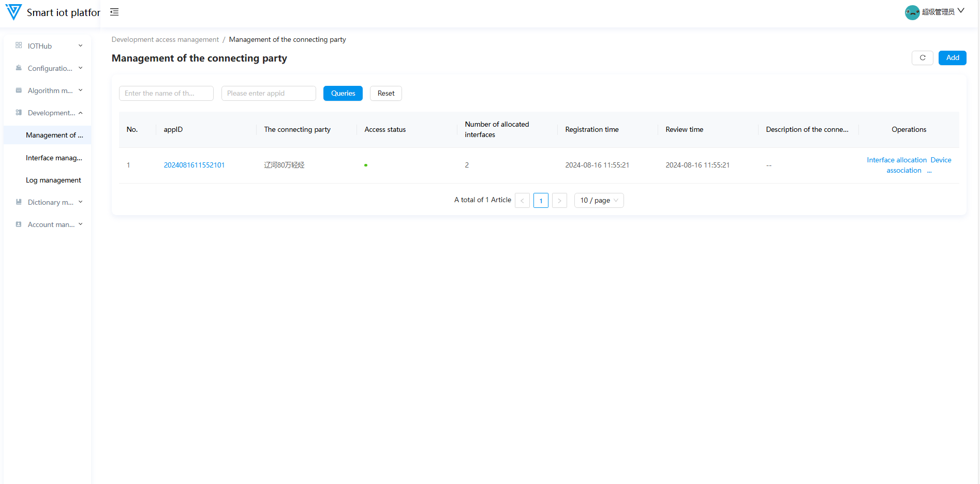Focus the Please enter appid field

point(269,94)
